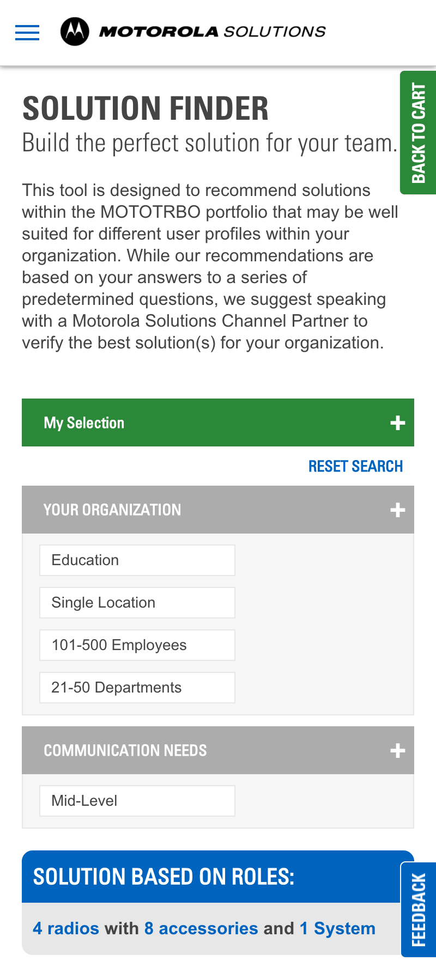Select the 21-50 Departments tag
The width and height of the screenshot is (436, 980).
pyautogui.click(x=137, y=688)
